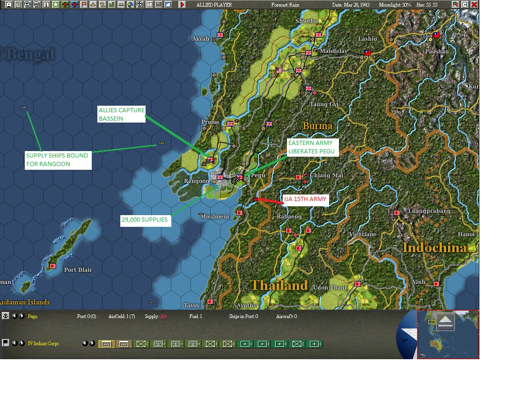Viewport: 507px width, 420px height.
Task: Click the single yellow ship toolbar icon
Action: 93,5
